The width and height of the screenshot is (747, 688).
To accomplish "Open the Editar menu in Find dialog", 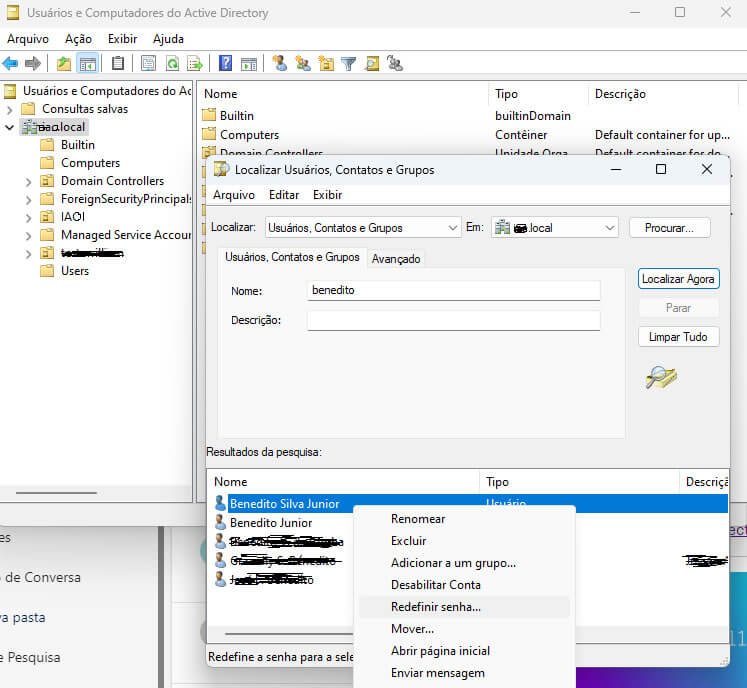I will pos(284,195).
